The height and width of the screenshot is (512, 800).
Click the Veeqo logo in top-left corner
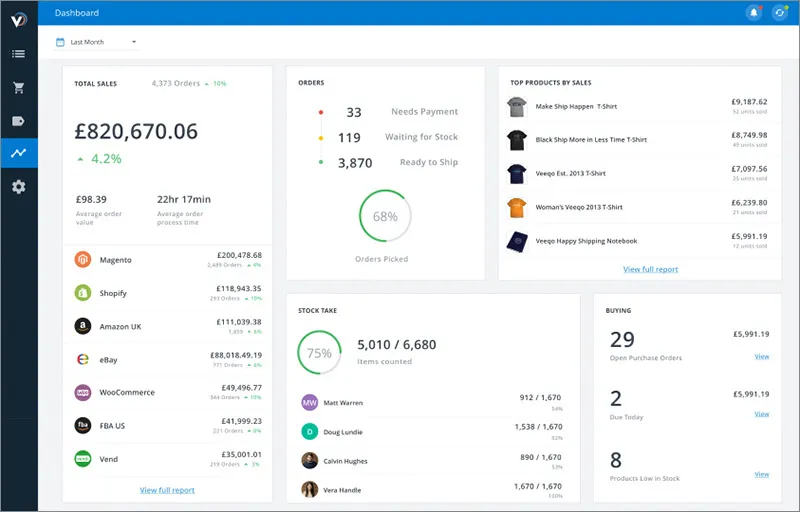(x=19, y=20)
